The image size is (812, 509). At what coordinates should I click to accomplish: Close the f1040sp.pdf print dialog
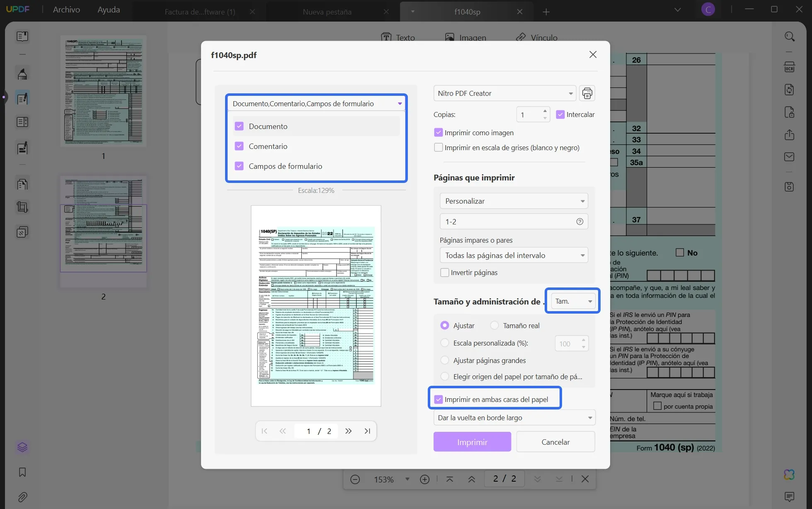(593, 55)
